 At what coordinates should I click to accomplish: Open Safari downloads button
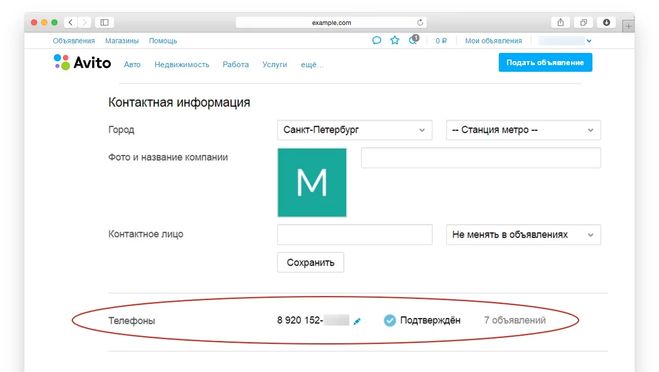pos(606,22)
